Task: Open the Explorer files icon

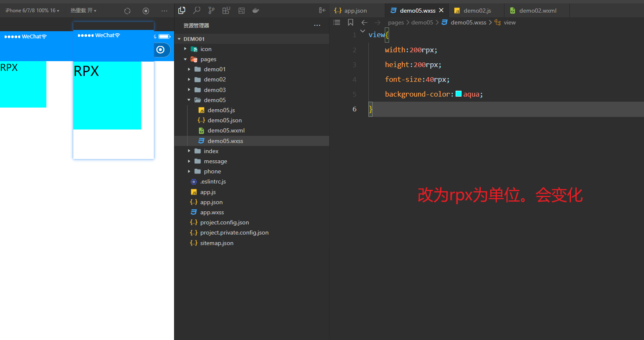Action: click(x=182, y=11)
